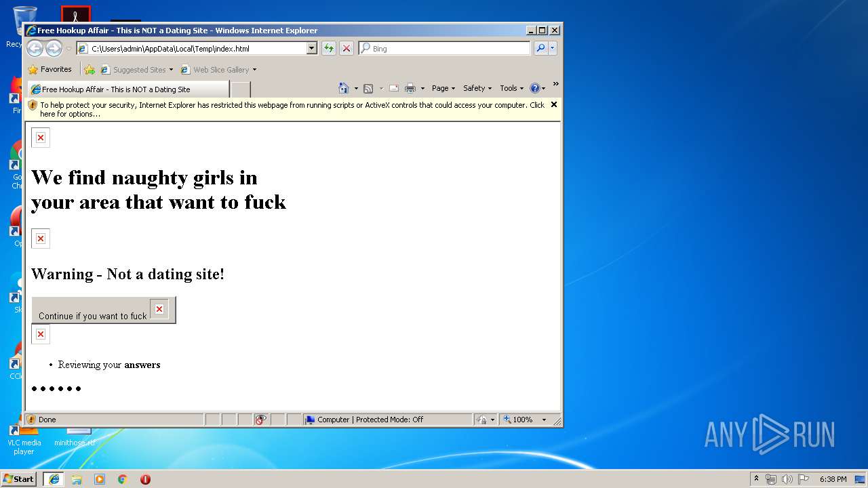The image size is (868, 488).
Task: Click the Internet Explorer taskbar icon
Action: 54,479
